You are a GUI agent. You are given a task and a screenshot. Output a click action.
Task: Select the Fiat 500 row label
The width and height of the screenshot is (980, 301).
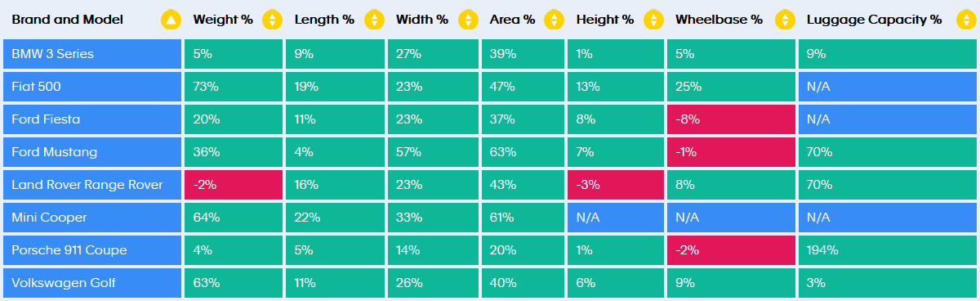coord(92,87)
